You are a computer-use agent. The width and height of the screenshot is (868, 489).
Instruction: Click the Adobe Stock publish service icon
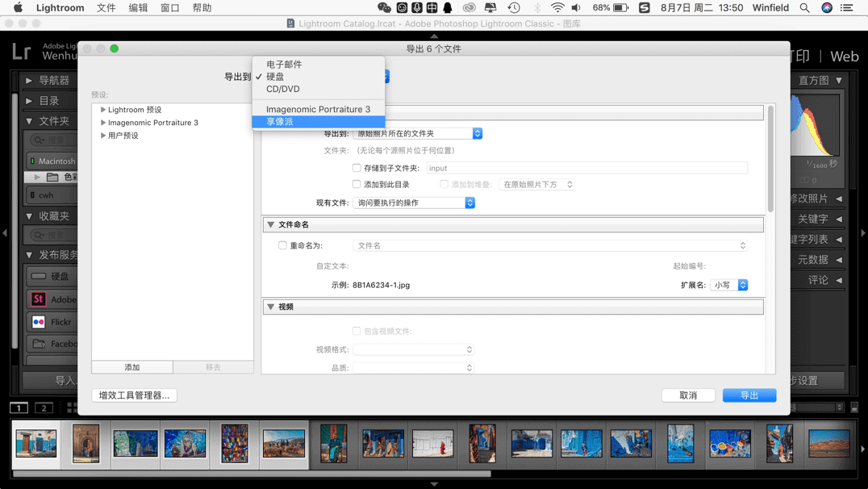[x=38, y=299]
